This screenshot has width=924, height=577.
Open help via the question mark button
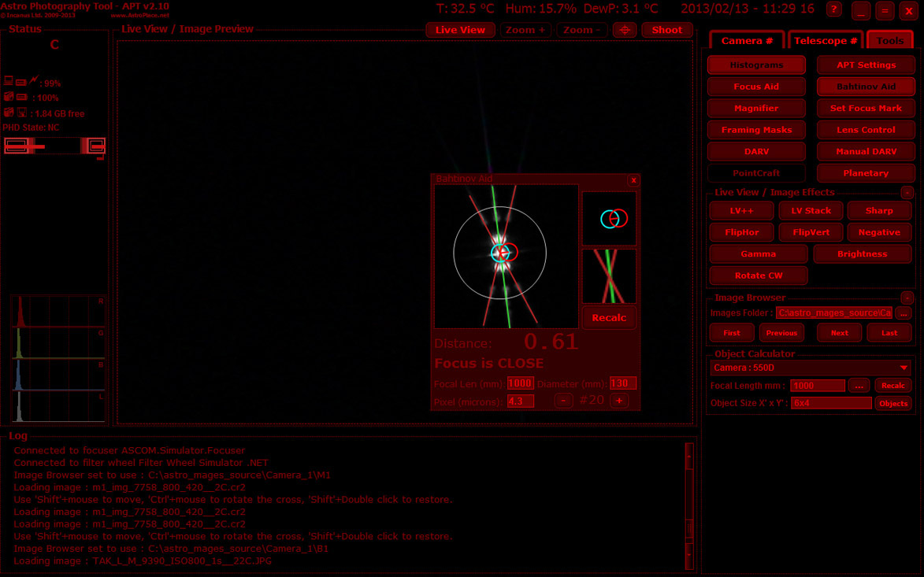click(x=834, y=9)
